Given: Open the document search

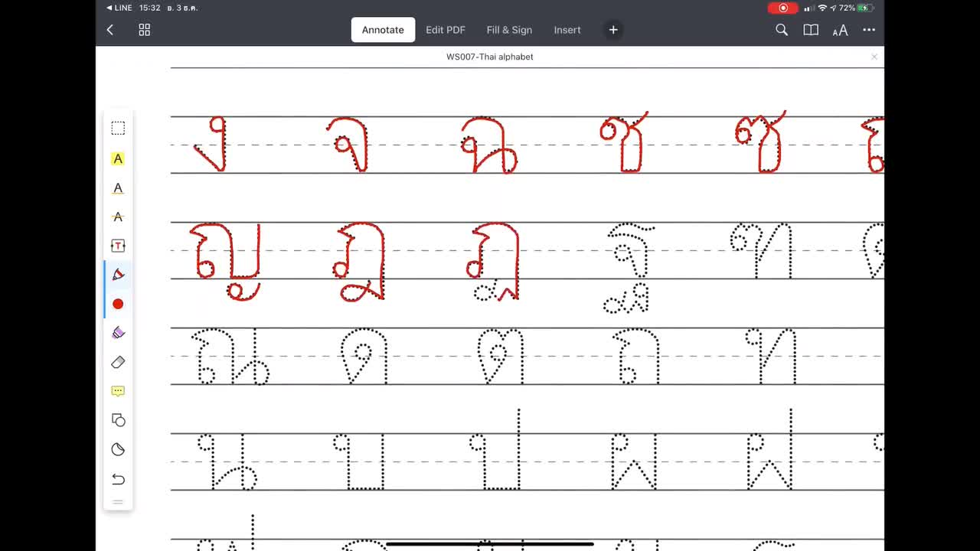Looking at the screenshot, I should [782, 30].
